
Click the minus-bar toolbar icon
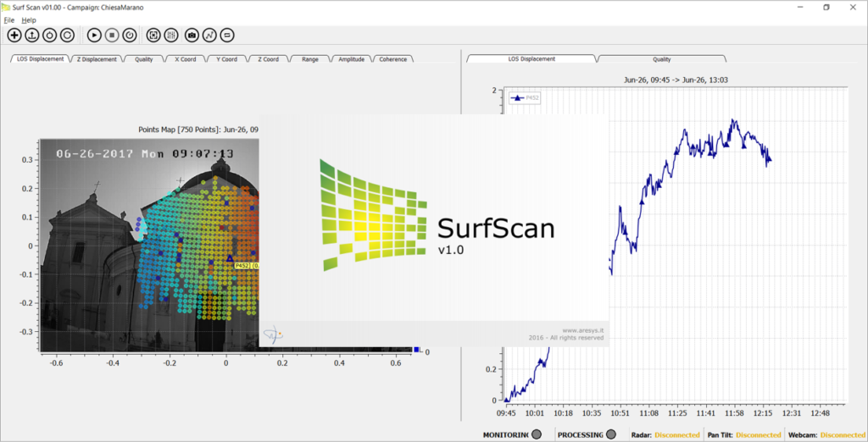[x=226, y=36]
